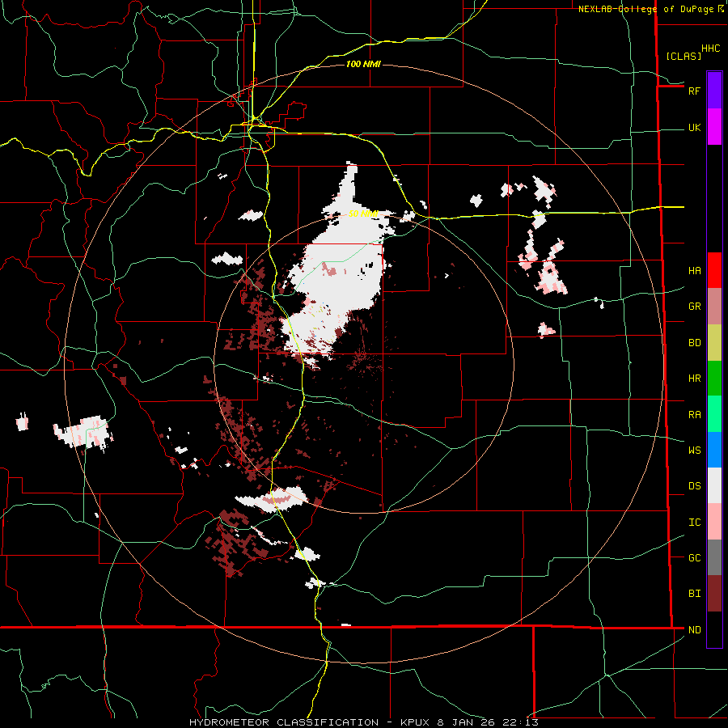Click the [CLAS] units label

point(684,56)
